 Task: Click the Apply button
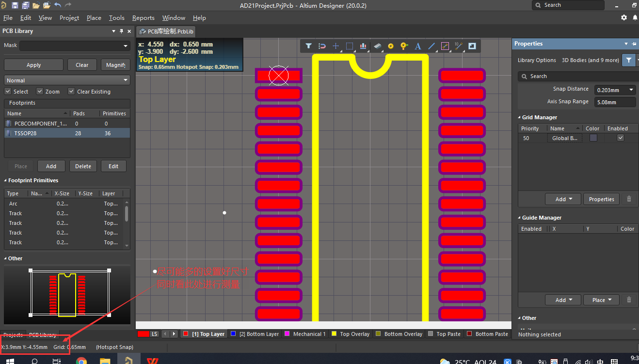point(33,65)
